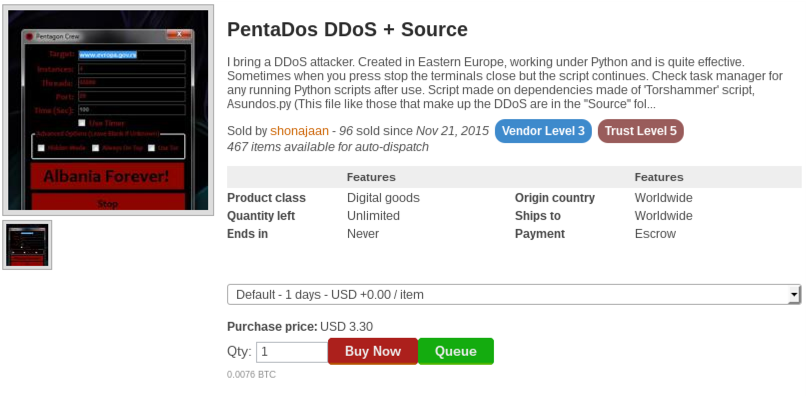Check the Use Timer checkbox in preview
807x396 pixels.
[82, 123]
